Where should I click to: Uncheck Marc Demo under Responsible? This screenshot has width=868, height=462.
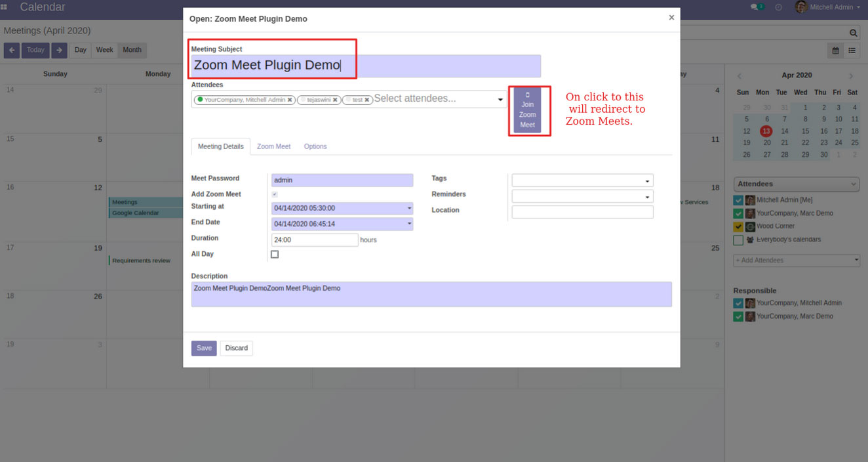[x=738, y=316]
